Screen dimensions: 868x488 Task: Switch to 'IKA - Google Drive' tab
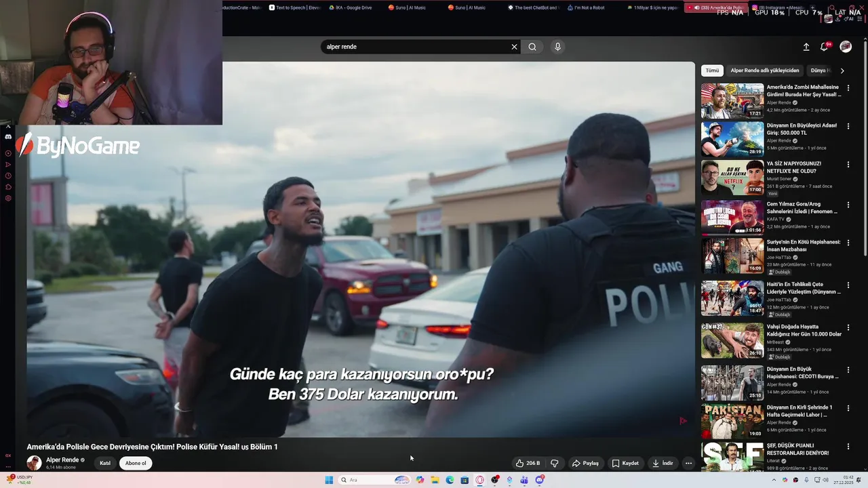[x=349, y=7]
